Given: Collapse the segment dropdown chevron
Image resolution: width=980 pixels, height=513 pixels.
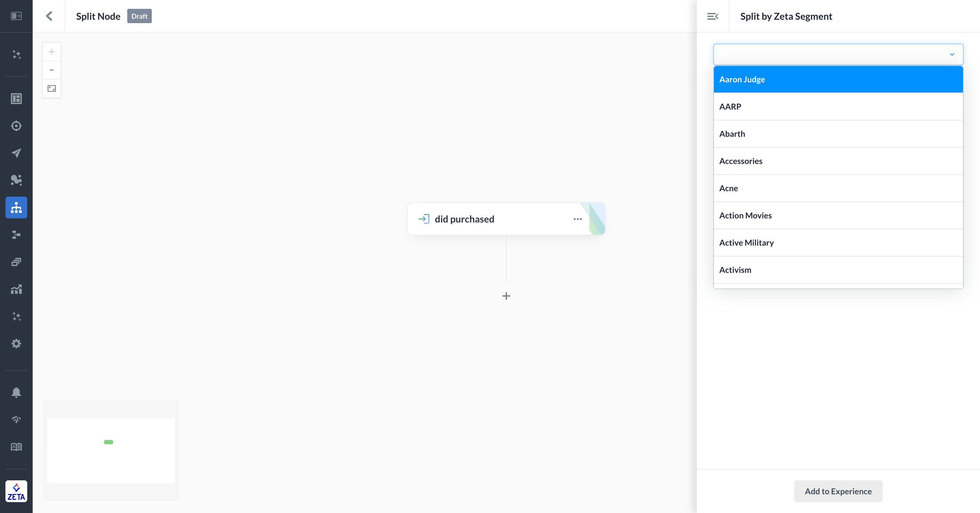Looking at the screenshot, I should (x=952, y=54).
